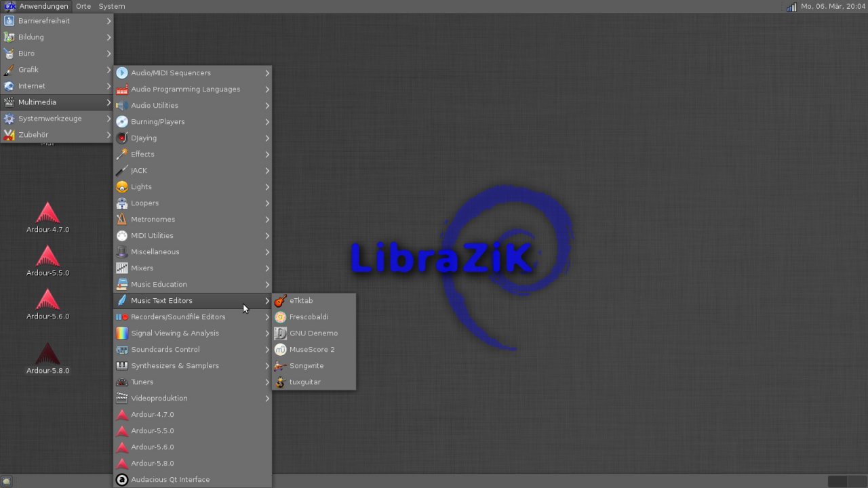Click the Audio/MIDI Sequencers play icon
Screen dimensions: 868x488
pyautogui.click(x=122, y=73)
